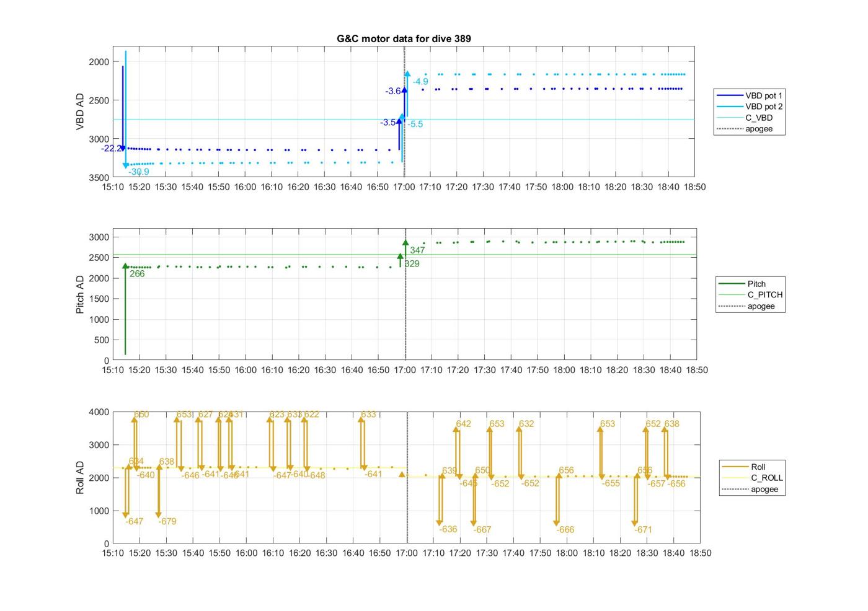Click the '18:50' tick under the Roll plot
Screen dimensions: 868x611
point(700,553)
